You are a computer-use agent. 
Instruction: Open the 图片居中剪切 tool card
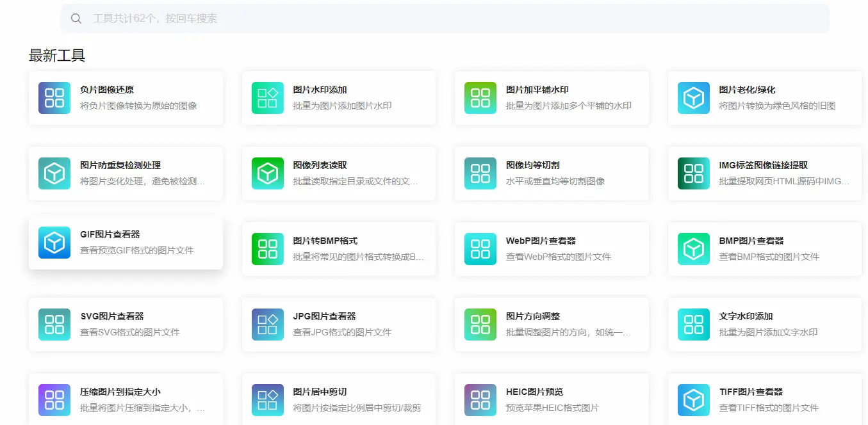[338, 397]
